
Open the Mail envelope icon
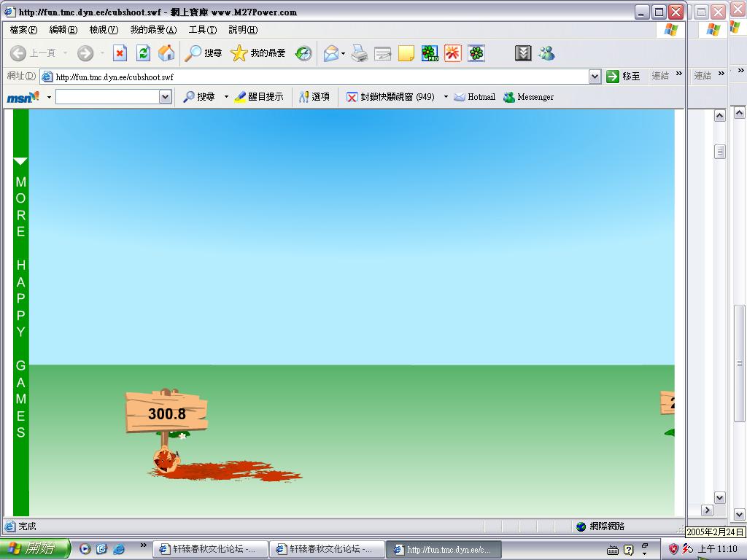pos(330,52)
